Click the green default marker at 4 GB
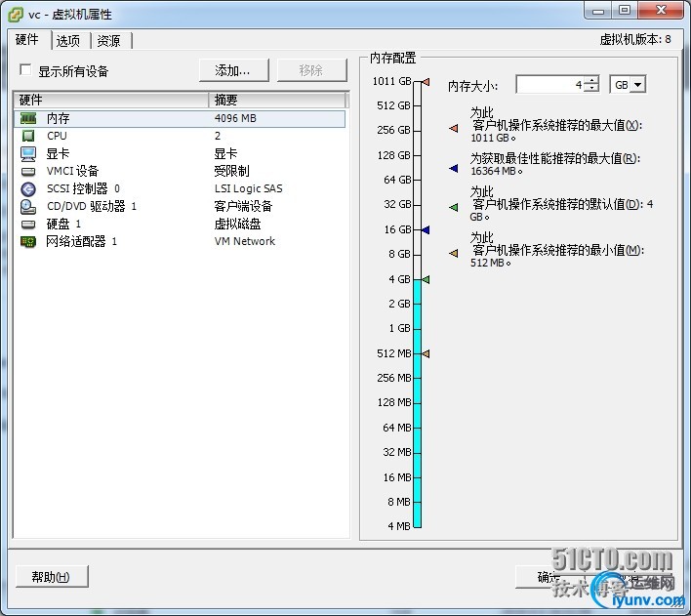 [426, 279]
